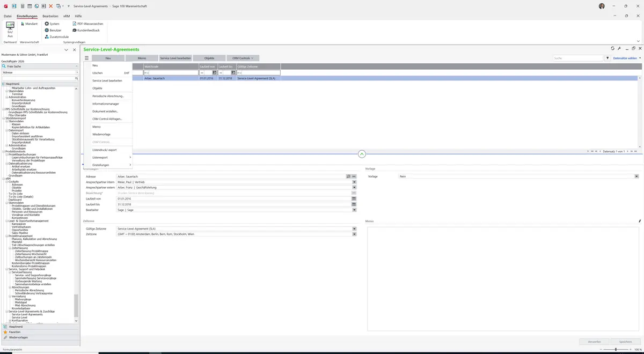
Task: Click the Speichern button
Action: (626, 341)
